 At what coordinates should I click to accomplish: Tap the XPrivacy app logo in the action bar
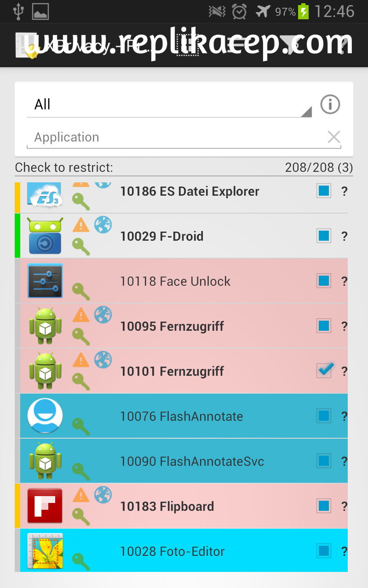point(26,45)
